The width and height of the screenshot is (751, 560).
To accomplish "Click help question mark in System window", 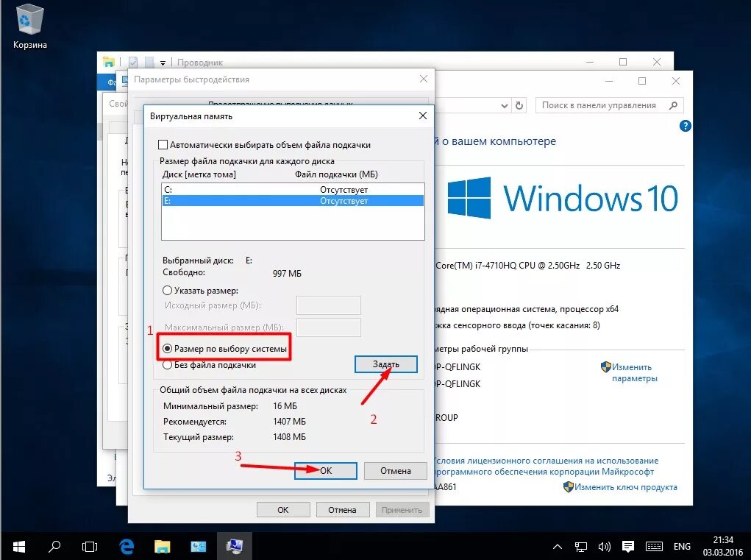I will [x=685, y=126].
